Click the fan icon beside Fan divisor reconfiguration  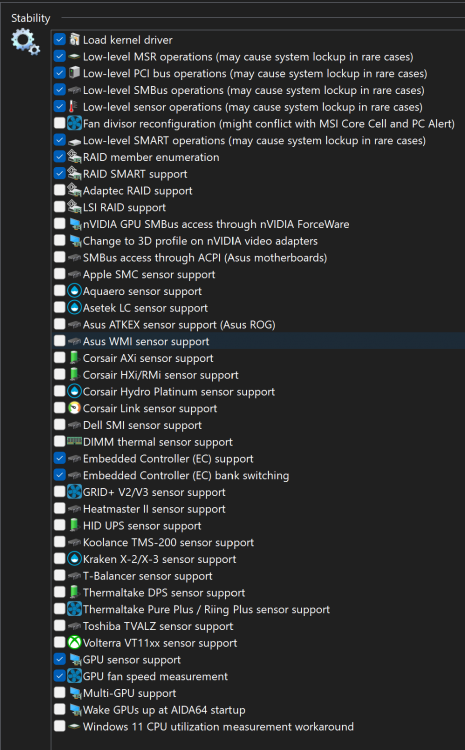(x=75, y=123)
